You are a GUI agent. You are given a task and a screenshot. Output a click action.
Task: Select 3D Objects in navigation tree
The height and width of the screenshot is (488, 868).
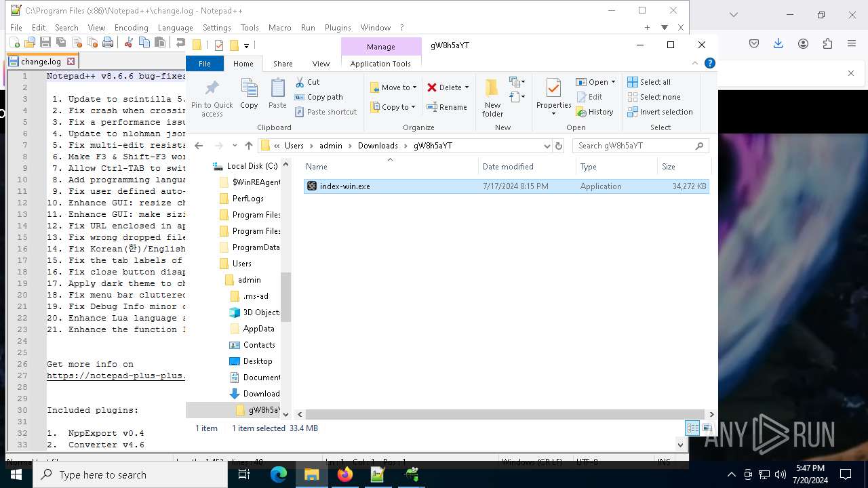tap(255, 312)
